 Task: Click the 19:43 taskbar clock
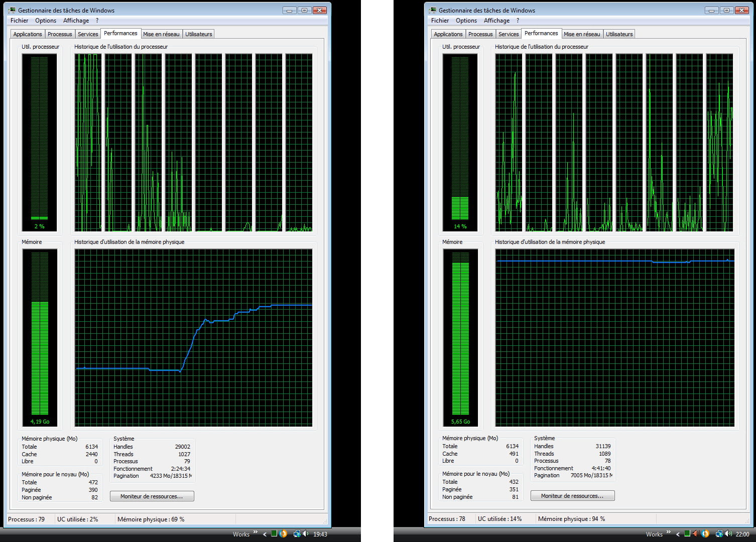(x=320, y=534)
